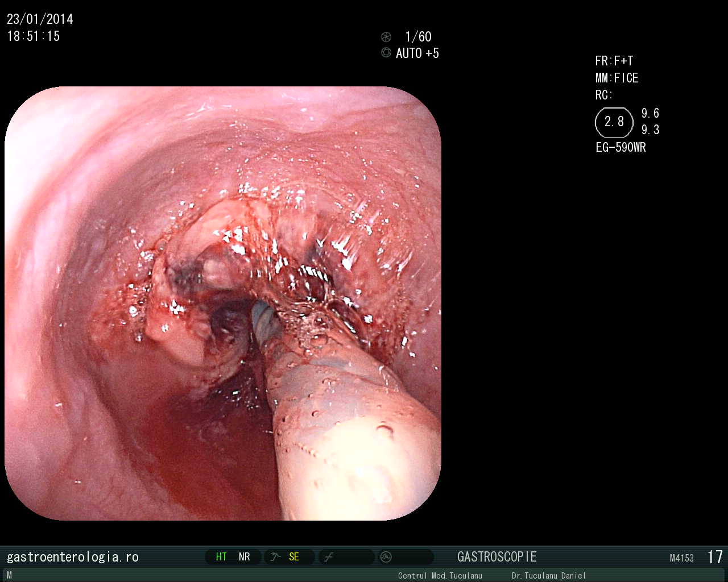Screen dimensions: 728x582
Task: Click the NR noise reduction indicator
Action: [x=245, y=557]
